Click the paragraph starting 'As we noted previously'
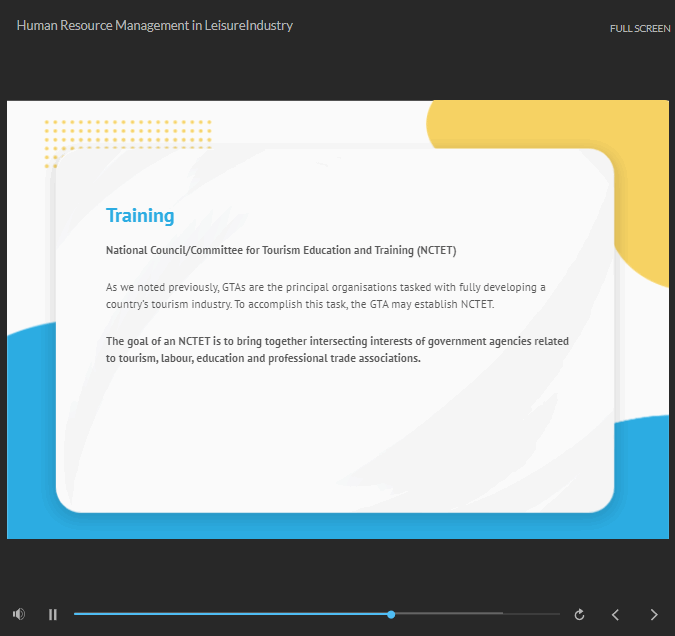The height and width of the screenshot is (636, 675). click(x=326, y=295)
